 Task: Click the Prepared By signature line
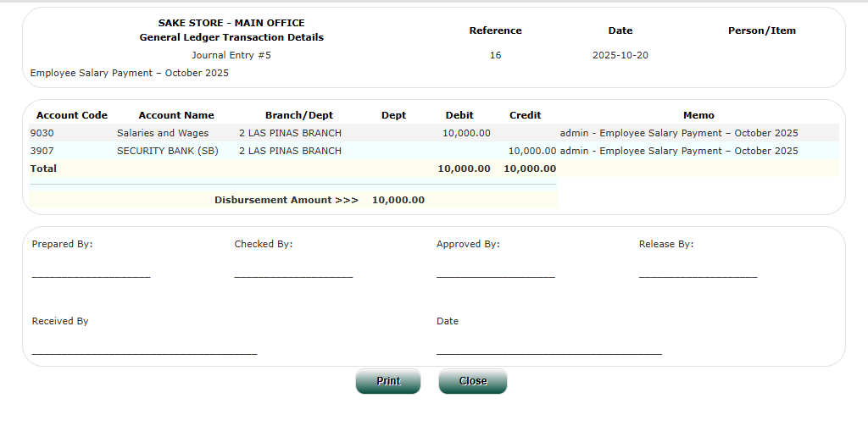pyautogui.click(x=91, y=274)
